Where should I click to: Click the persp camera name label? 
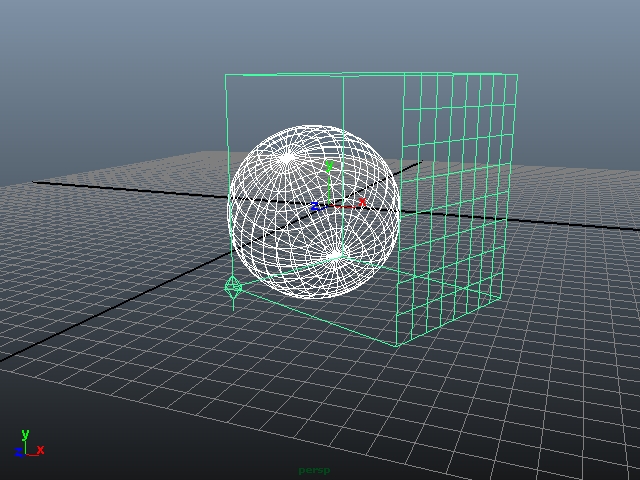tap(313, 470)
